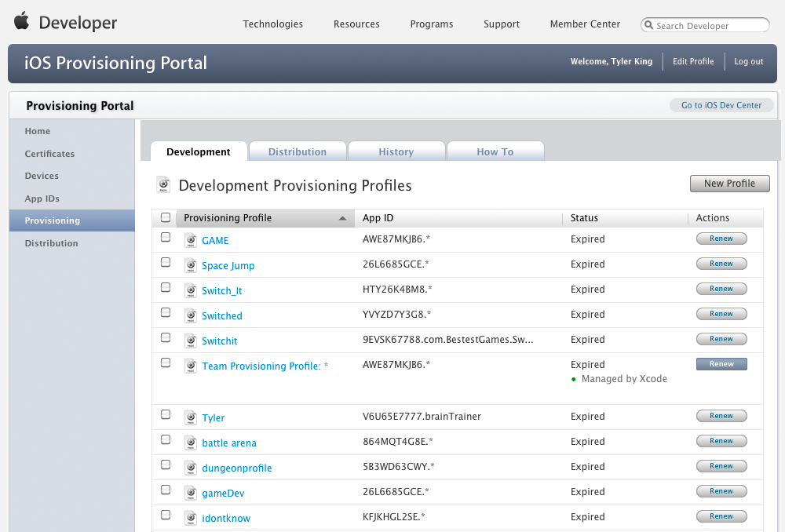Click the search magnifier icon
This screenshot has width=785, height=532.
[649, 24]
